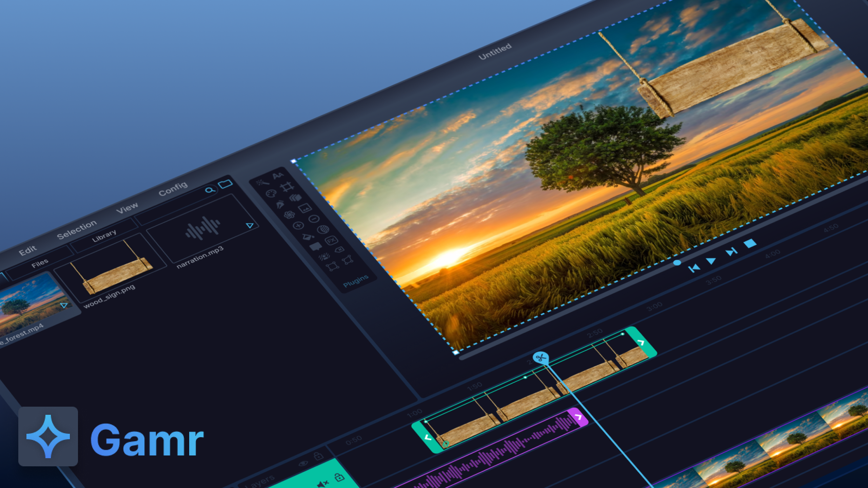Switch to the Library tab
The width and height of the screenshot is (868, 488).
click(x=104, y=236)
